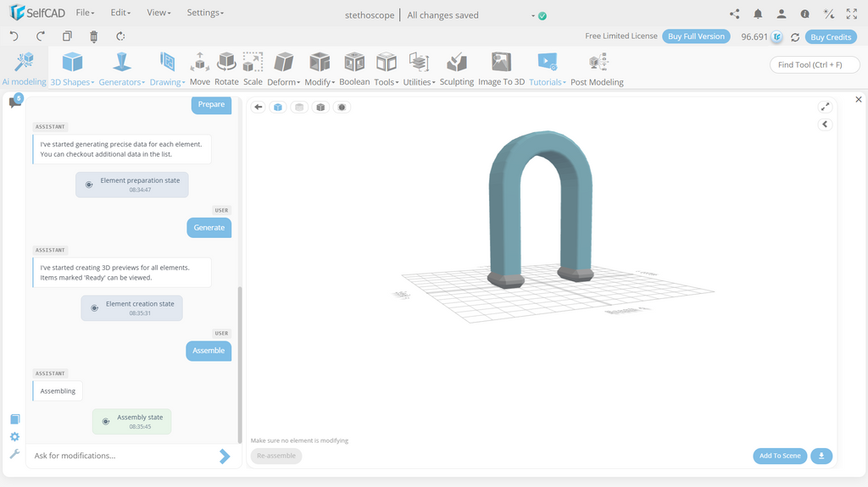Screen dimensions: 868x487
Task: Close the AI modeling panel
Action: pos(859,100)
